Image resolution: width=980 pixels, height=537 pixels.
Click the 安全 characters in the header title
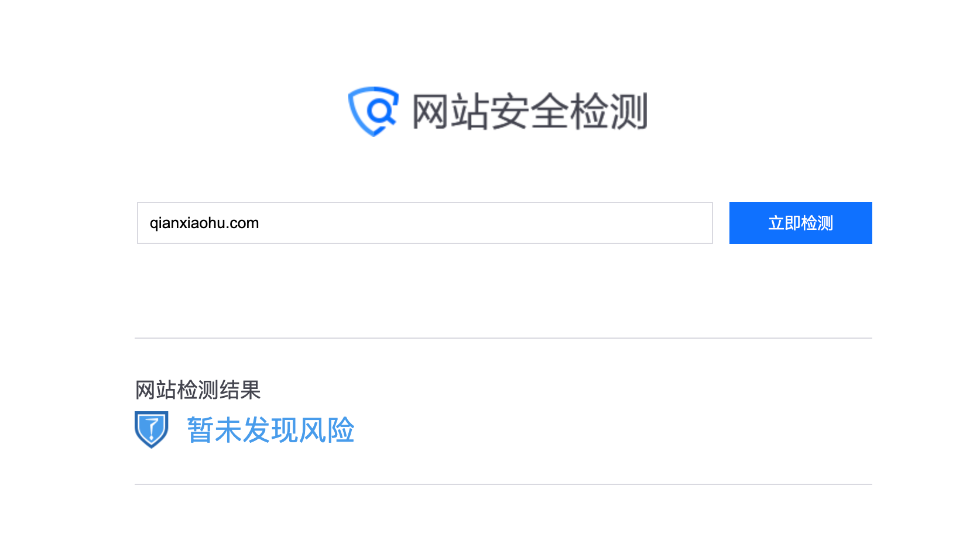(x=530, y=111)
